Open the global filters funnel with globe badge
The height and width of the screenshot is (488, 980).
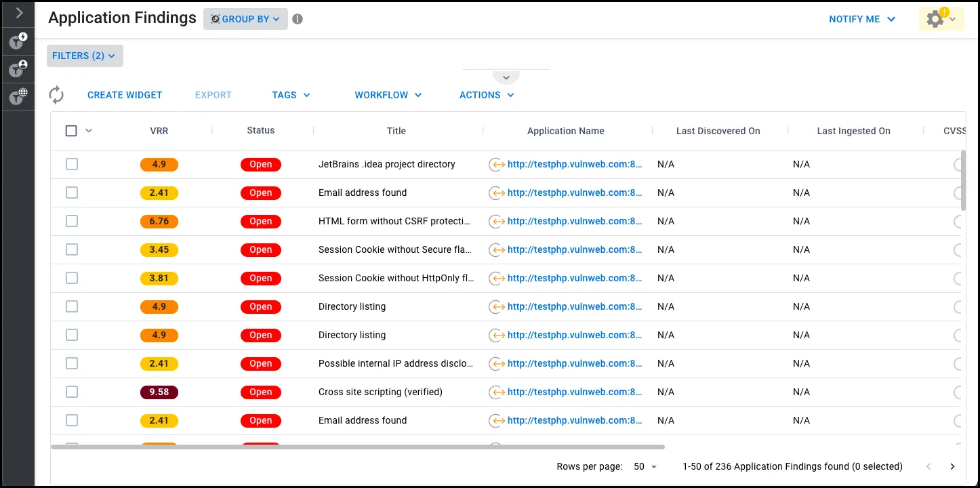18,97
